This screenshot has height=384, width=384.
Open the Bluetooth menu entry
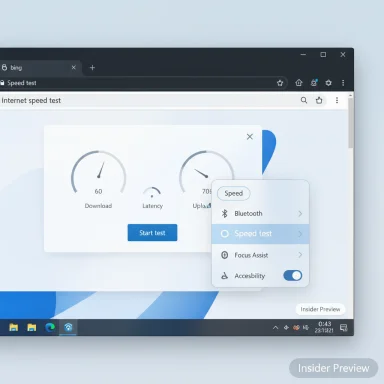(x=260, y=214)
